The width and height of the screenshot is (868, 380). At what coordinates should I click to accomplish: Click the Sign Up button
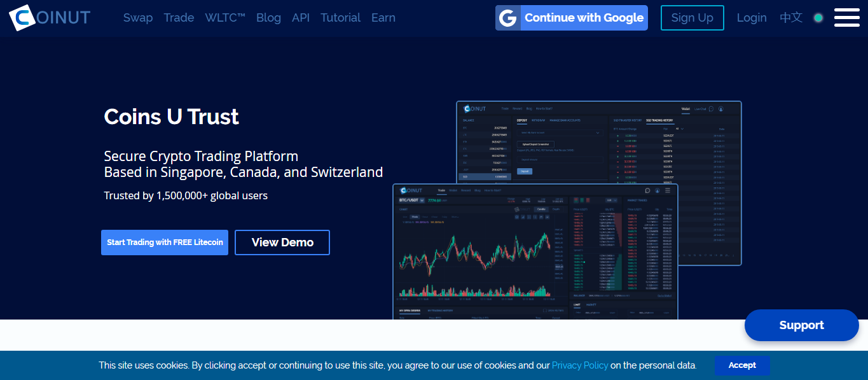tap(692, 18)
